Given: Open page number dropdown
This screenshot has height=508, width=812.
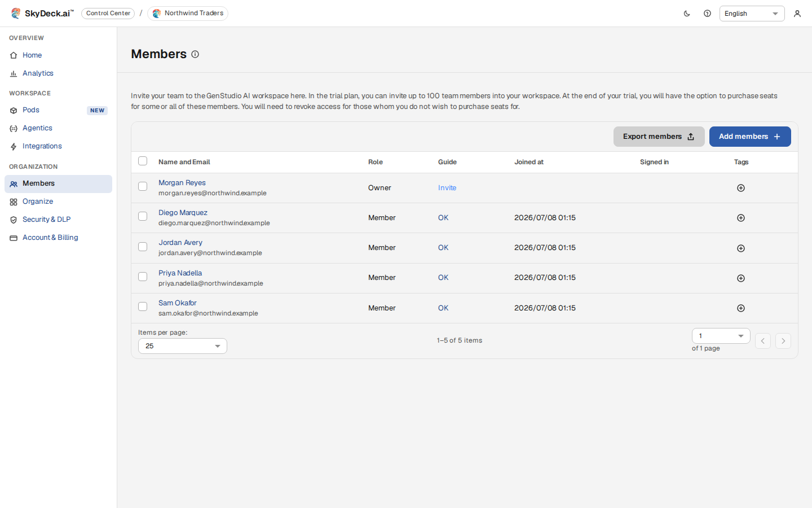Looking at the screenshot, I should [x=721, y=336].
